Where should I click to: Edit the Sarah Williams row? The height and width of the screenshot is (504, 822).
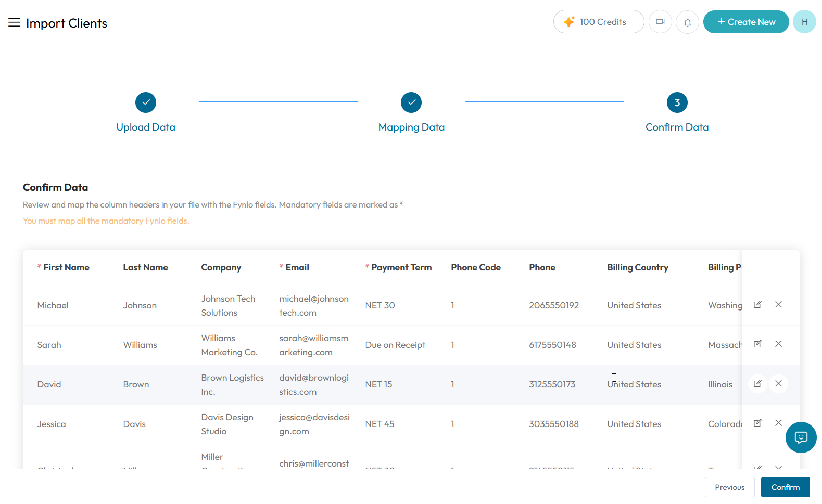[x=757, y=344]
